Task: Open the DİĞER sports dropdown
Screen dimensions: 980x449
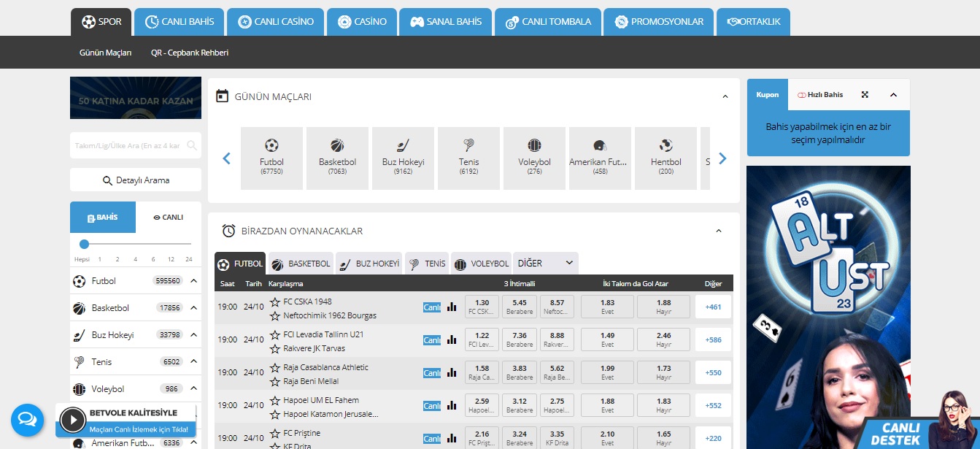Action: (545, 263)
